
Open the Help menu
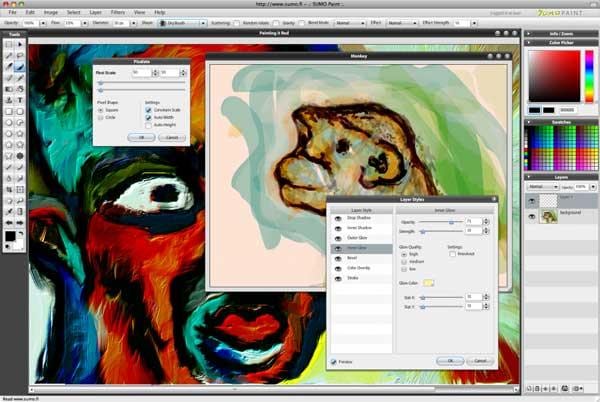click(160, 12)
